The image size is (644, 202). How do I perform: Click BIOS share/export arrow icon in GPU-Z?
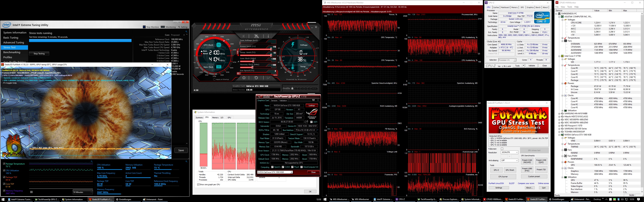pyautogui.click(x=307, y=122)
